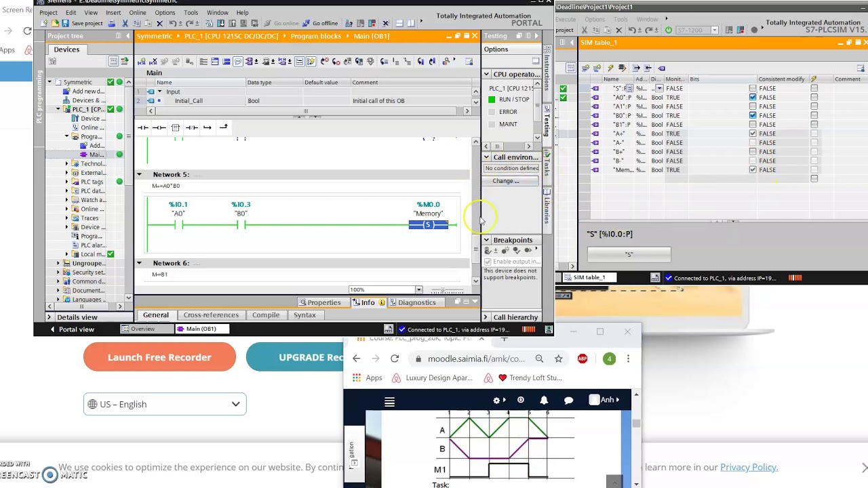This screenshot has width=868, height=488.
Task: Tick the modify checkbox for "S":P row
Action: tap(814, 88)
